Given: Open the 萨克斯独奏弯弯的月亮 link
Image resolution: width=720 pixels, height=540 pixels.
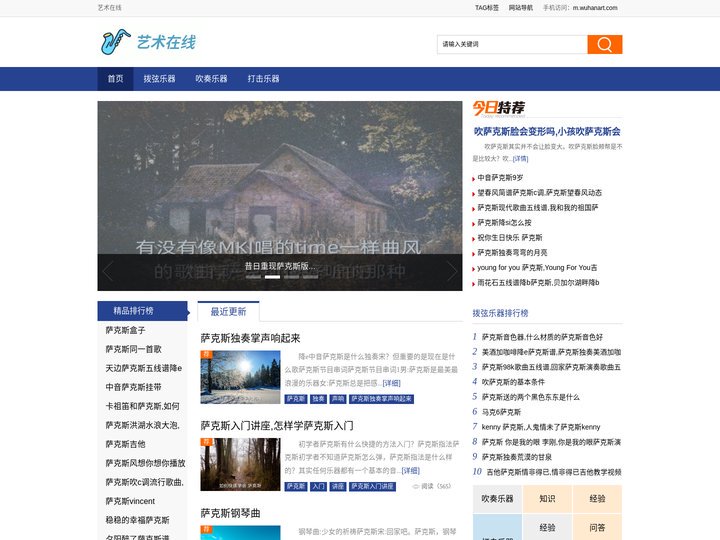Looking at the screenshot, I should point(512,253).
